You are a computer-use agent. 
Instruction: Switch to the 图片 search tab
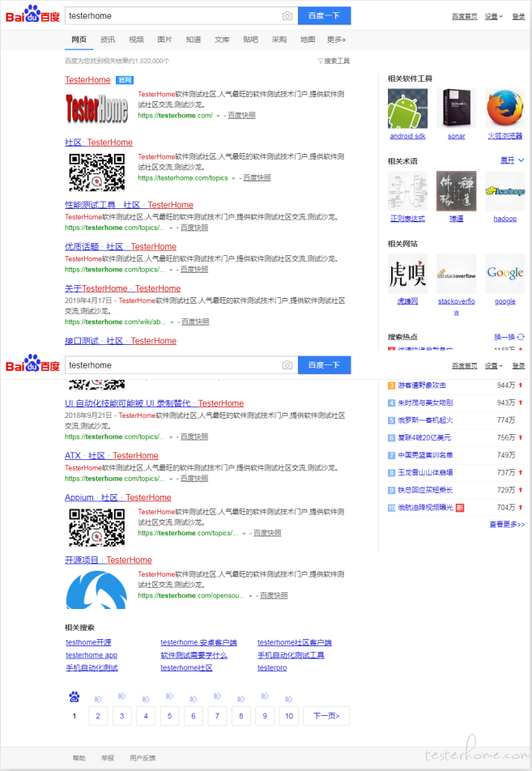click(x=164, y=40)
